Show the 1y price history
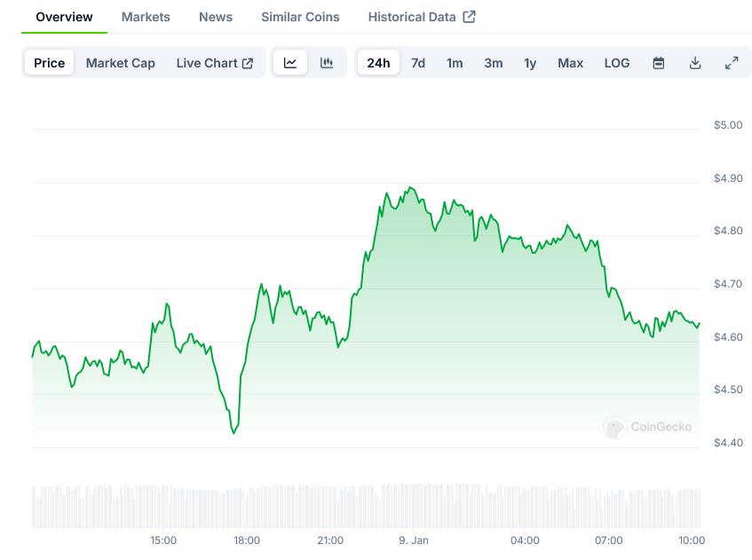 point(530,63)
